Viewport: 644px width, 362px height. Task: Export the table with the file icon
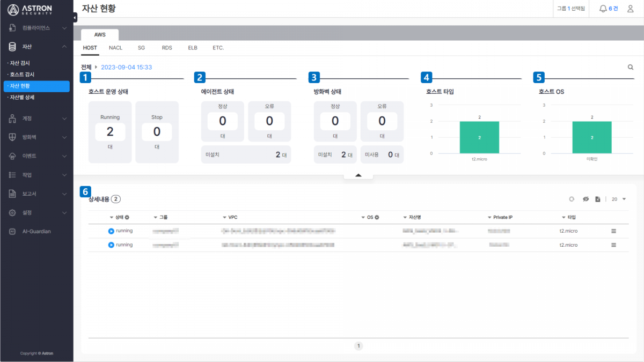pyautogui.click(x=598, y=199)
